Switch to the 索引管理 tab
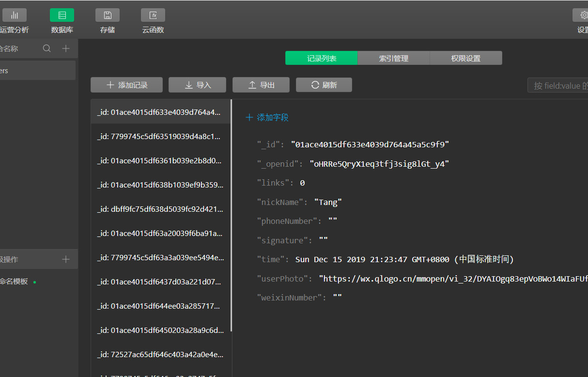588x377 pixels. point(393,58)
